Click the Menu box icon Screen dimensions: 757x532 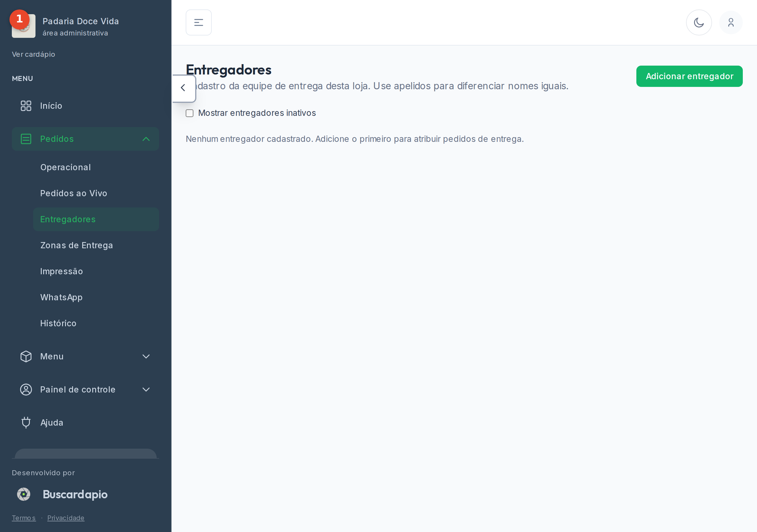coord(26,356)
